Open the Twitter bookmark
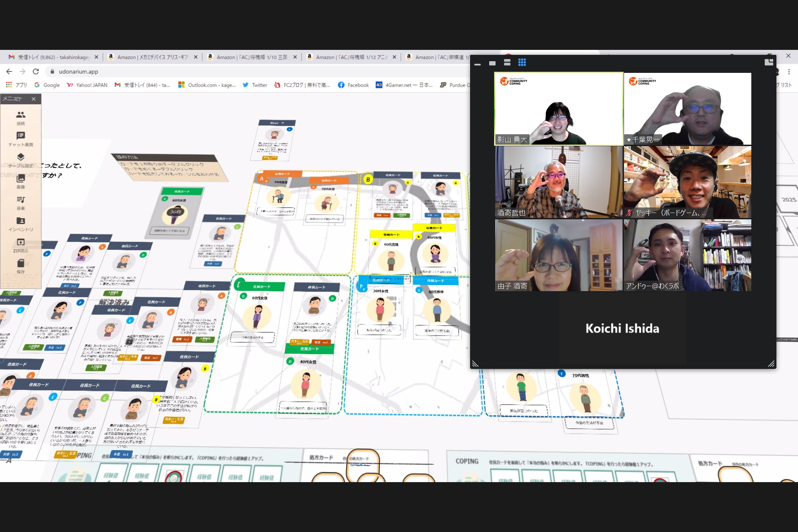Image resolution: width=798 pixels, height=532 pixels. [x=255, y=85]
